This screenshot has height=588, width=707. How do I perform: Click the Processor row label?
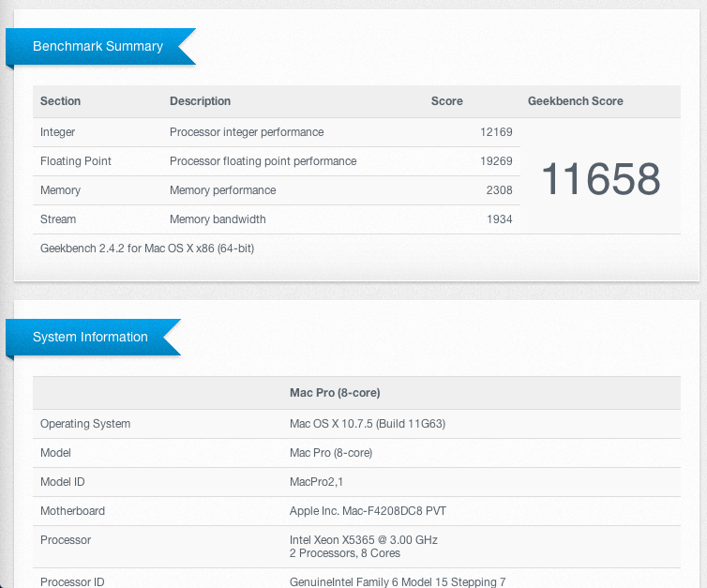click(66, 540)
